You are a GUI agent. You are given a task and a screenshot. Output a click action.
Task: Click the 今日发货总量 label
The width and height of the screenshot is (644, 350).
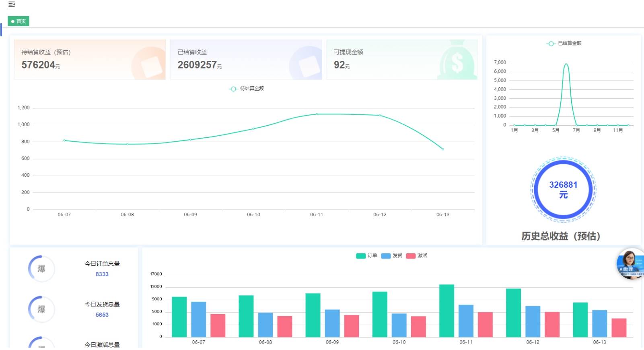click(x=102, y=304)
